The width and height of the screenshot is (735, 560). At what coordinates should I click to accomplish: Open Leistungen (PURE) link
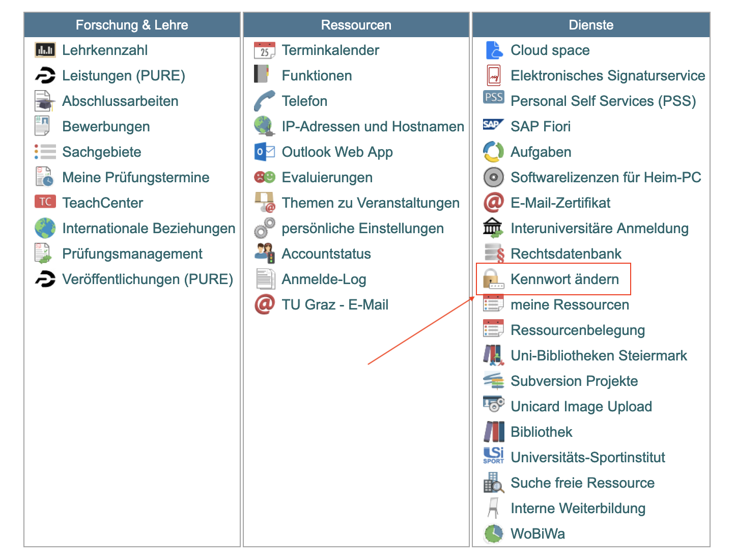click(x=123, y=76)
